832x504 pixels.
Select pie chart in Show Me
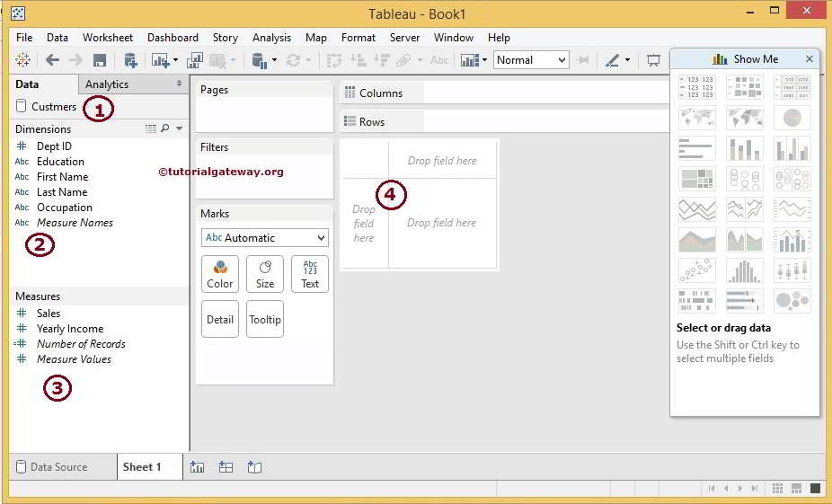(x=792, y=118)
